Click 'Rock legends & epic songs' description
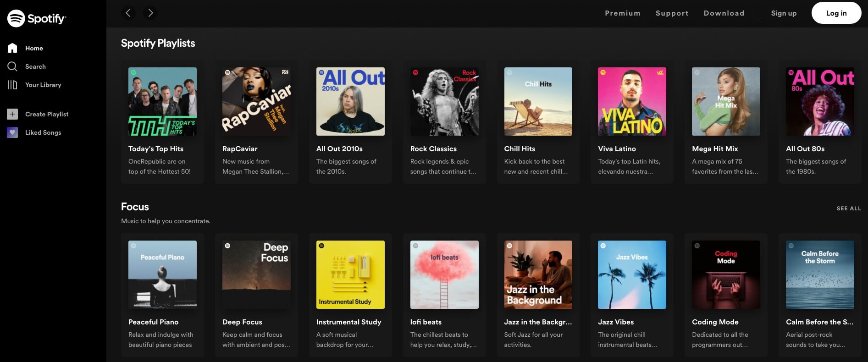868x362 pixels. tap(443, 166)
